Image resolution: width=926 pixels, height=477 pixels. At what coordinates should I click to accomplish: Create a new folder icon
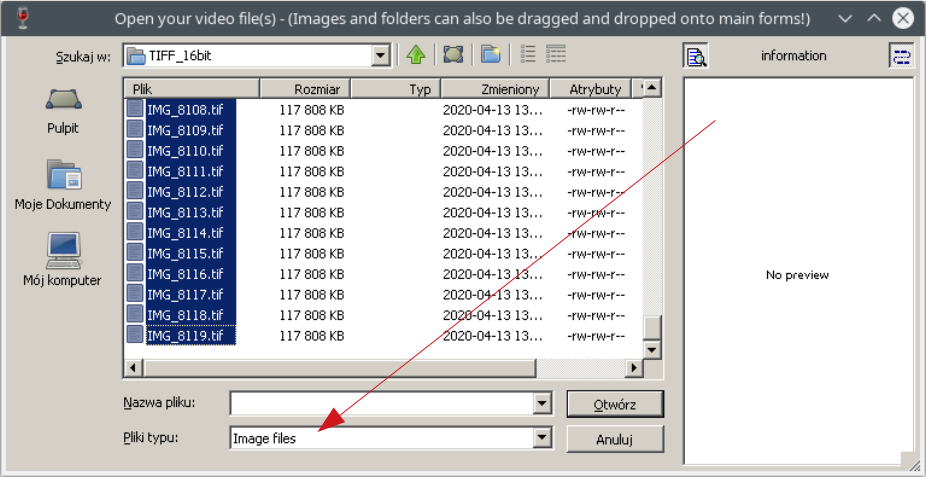490,56
